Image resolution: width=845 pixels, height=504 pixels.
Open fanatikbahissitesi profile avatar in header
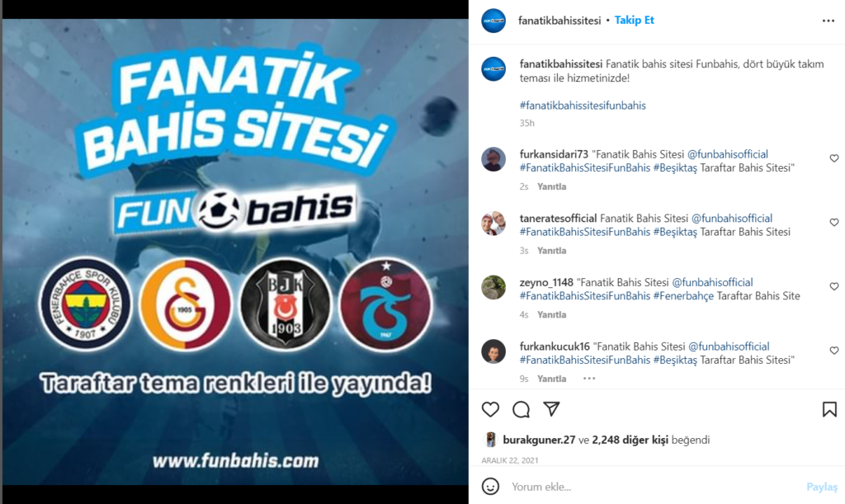pyautogui.click(x=493, y=21)
